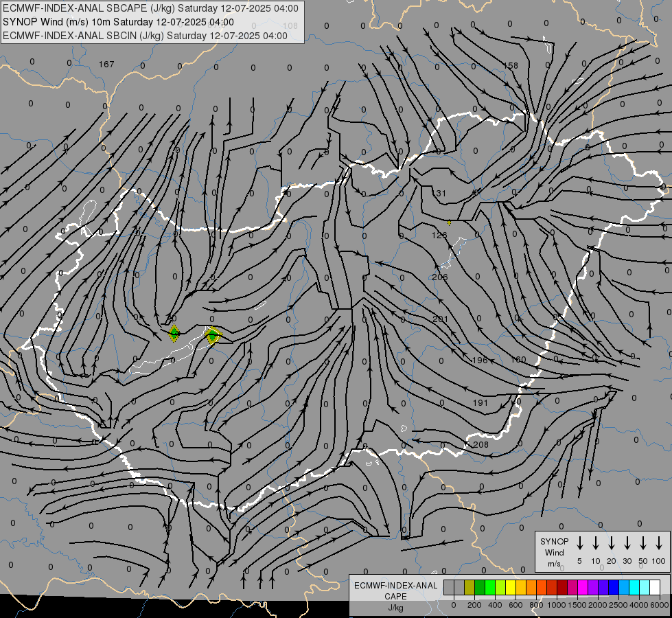
Task: Click the SYNOP Wind 10m title line
Action: point(118,22)
